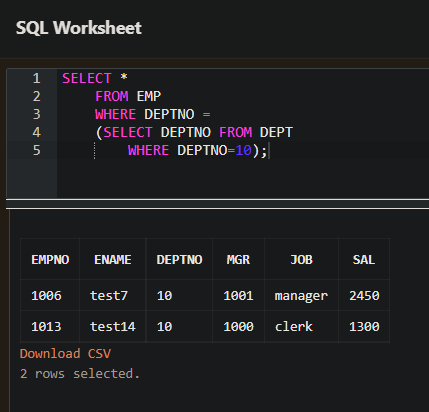
Task: Click the 1300 SAL cell
Action: pos(364,326)
